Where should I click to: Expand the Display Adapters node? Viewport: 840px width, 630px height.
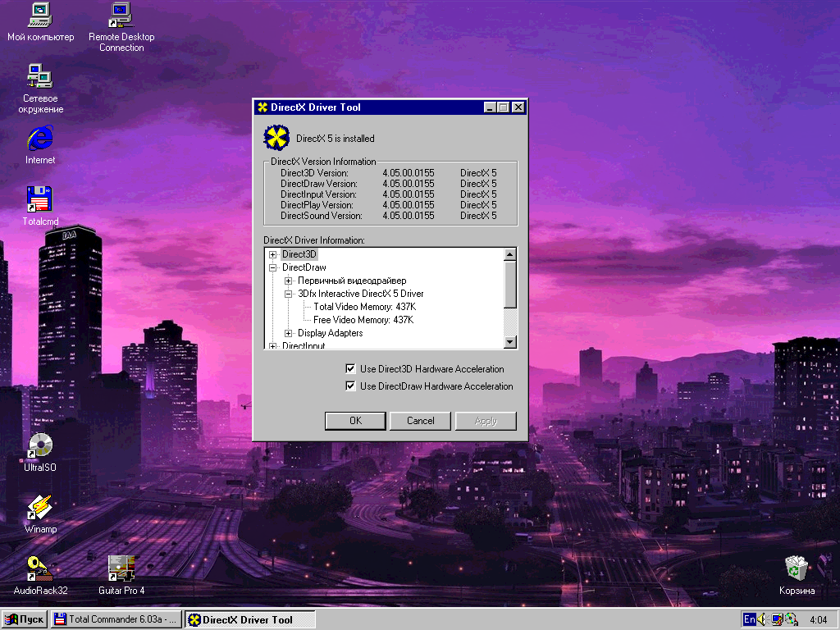click(x=287, y=333)
